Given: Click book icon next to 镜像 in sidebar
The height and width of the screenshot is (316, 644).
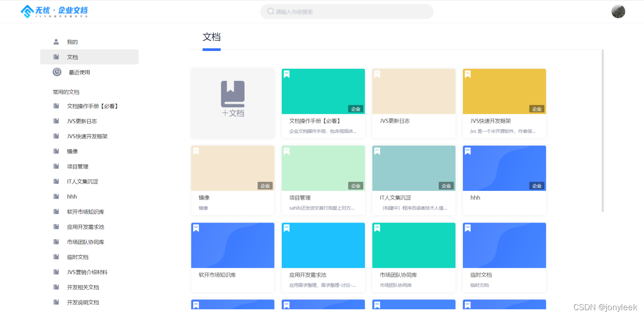Looking at the screenshot, I should tap(56, 151).
